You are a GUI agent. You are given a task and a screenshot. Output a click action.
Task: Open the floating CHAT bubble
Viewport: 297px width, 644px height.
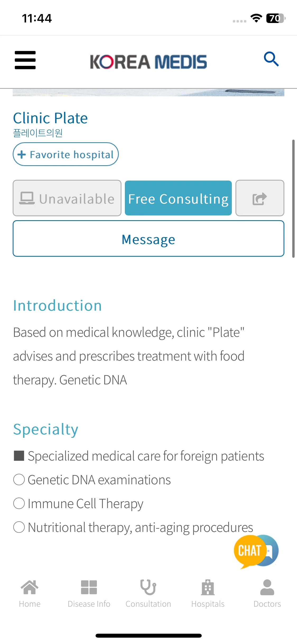pyautogui.click(x=256, y=551)
